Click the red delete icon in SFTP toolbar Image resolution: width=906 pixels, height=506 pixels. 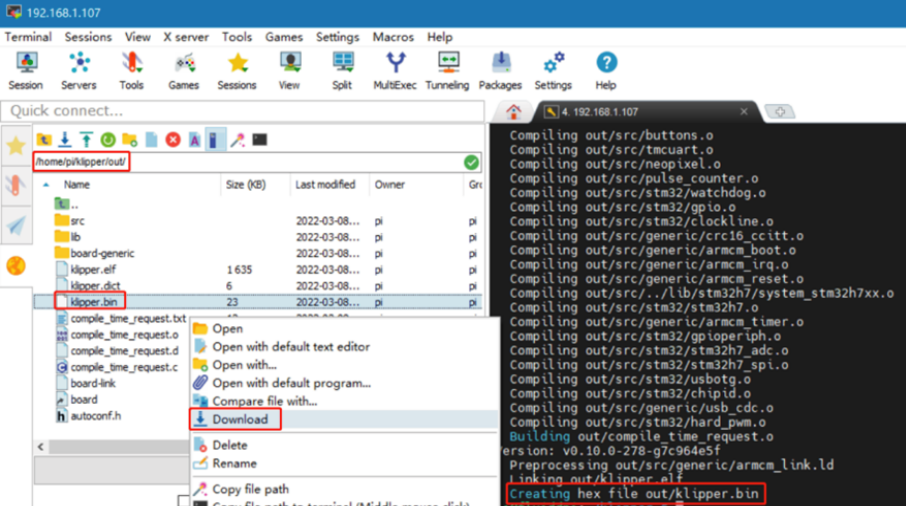(x=173, y=140)
